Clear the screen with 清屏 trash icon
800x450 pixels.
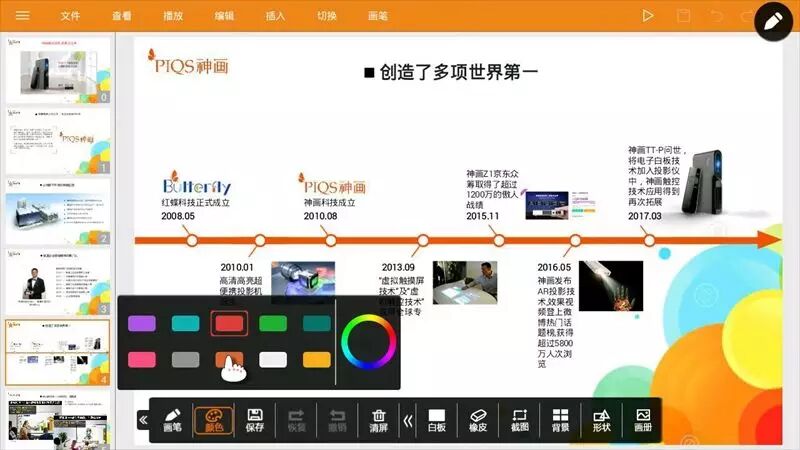379,420
